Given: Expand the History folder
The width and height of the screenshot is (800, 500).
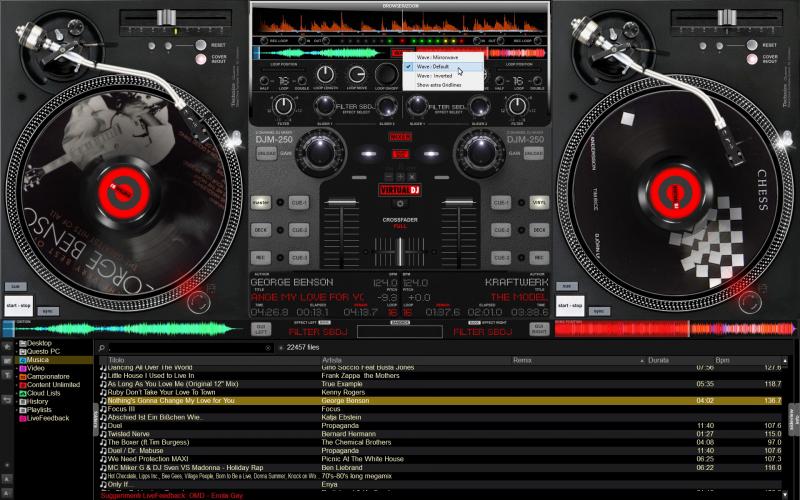Looking at the screenshot, I should pos(17,402).
